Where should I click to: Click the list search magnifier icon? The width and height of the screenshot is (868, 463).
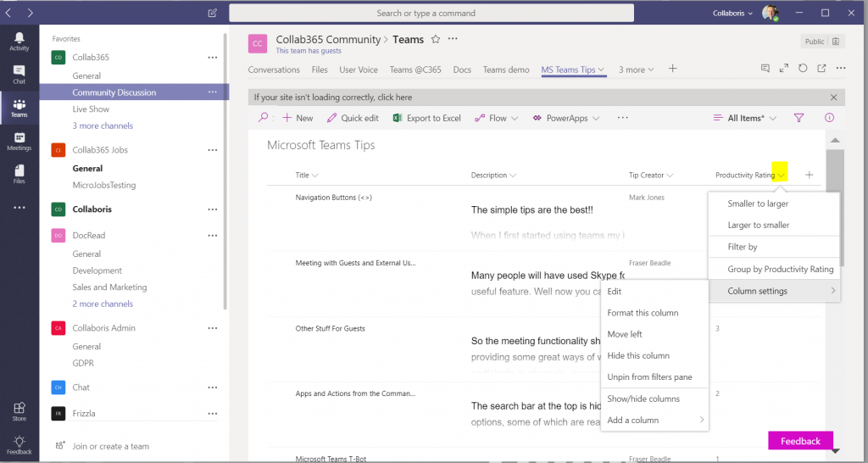pos(264,117)
